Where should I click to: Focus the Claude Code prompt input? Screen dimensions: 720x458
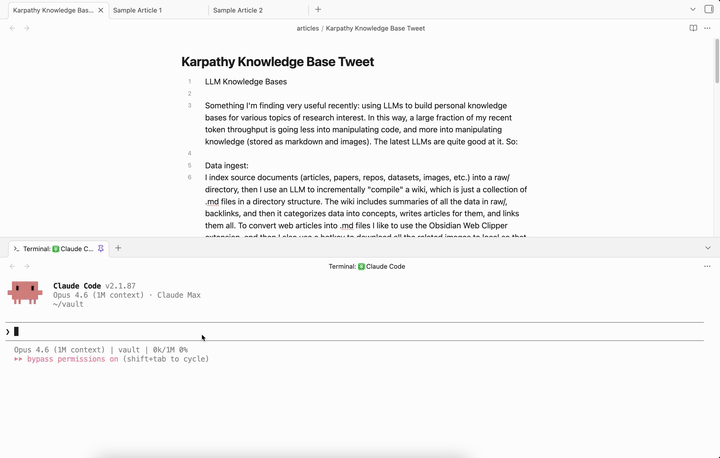(300, 331)
